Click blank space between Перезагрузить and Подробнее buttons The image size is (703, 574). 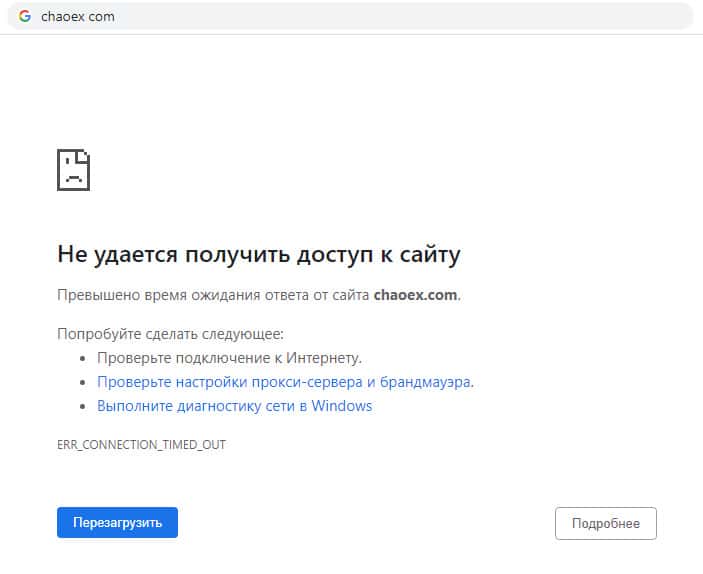[x=365, y=523]
